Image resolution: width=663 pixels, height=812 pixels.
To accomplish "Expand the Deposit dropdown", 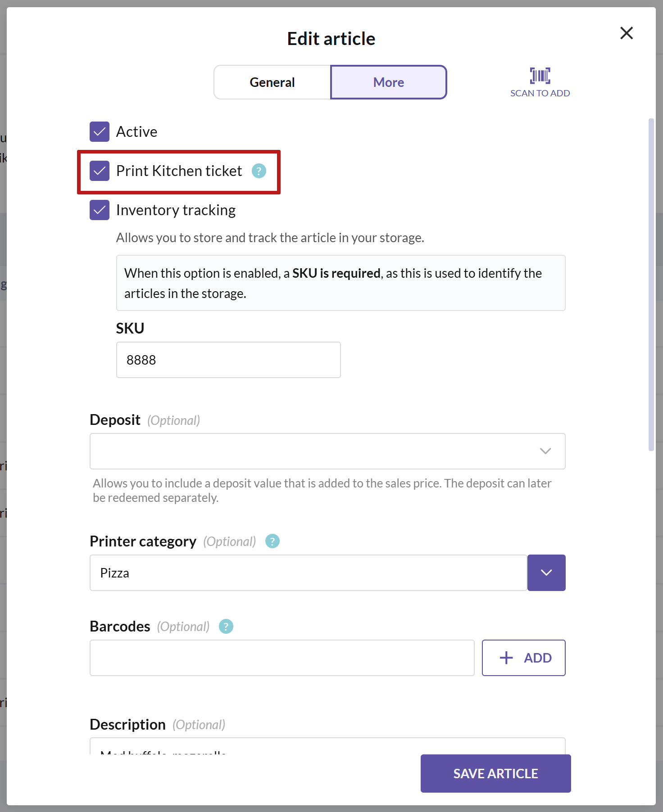I will tap(327, 451).
